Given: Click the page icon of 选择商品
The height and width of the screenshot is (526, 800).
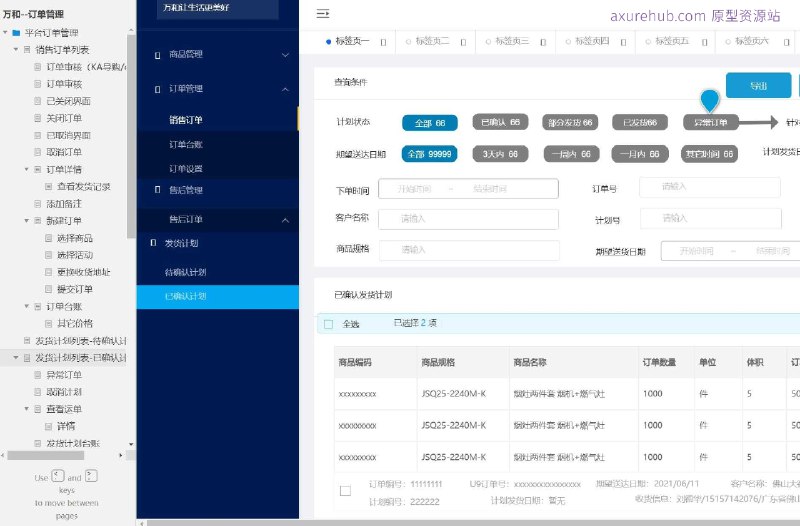Looking at the screenshot, I should pos(48,238).
